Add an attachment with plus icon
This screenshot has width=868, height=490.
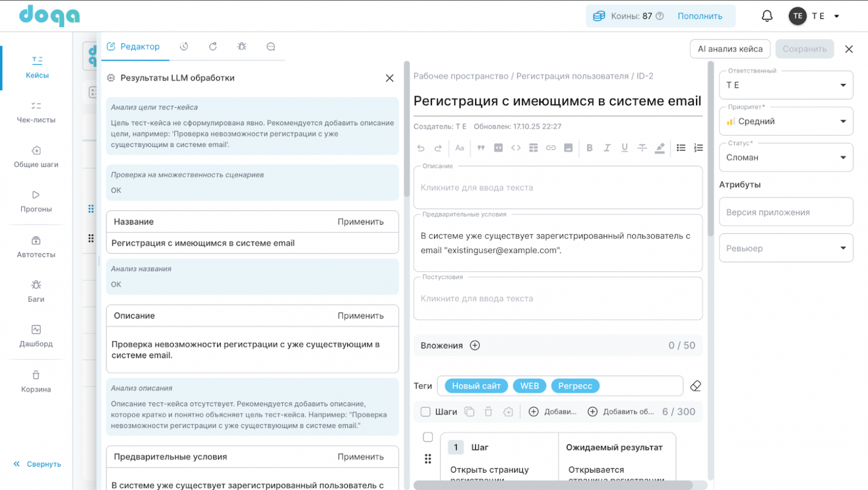475,345
